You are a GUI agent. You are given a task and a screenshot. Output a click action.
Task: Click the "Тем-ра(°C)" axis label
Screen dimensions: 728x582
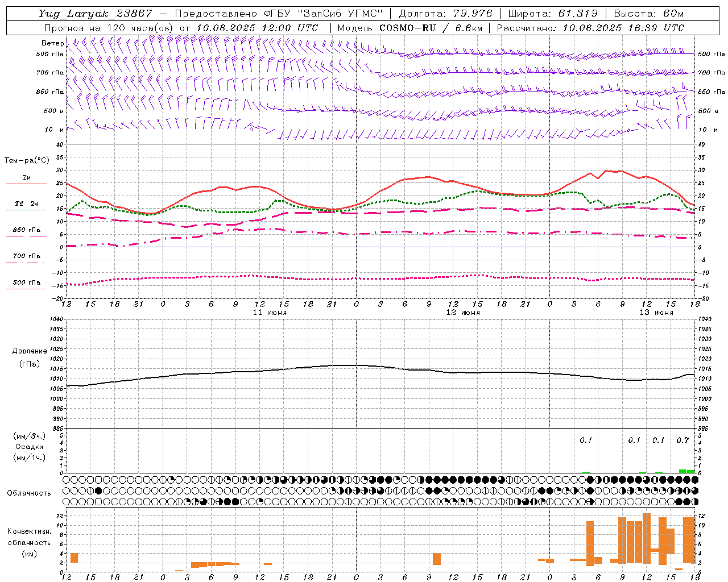pos(27,161)
